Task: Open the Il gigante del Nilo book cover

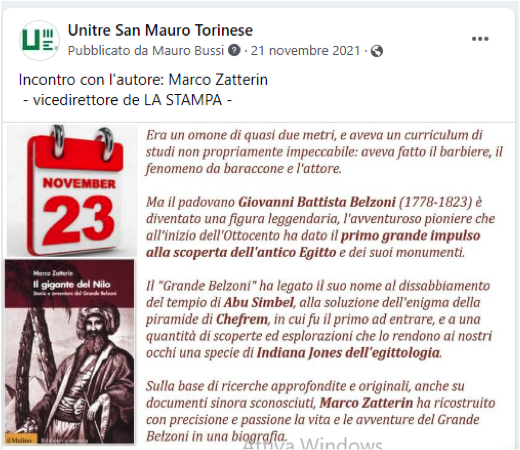Action: pos(70,352)
